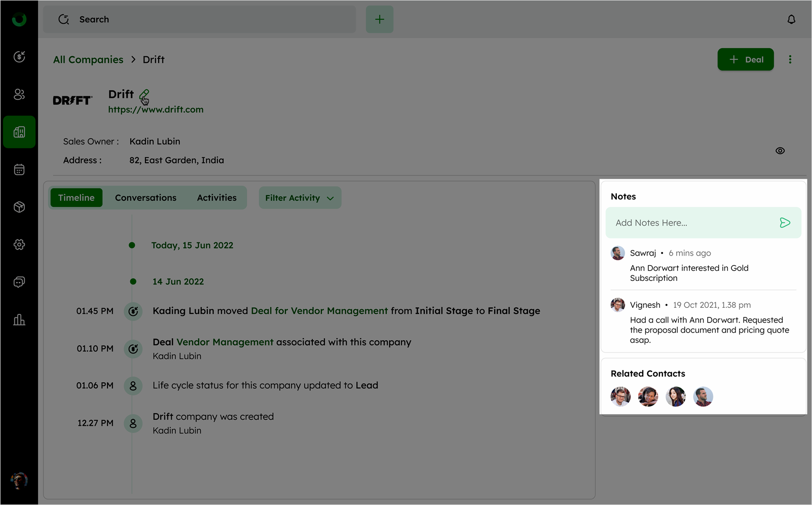Click Vignesh's avatar in Notes
The width and height of the screenshot is (812, 505).
(x=618, y=305)
